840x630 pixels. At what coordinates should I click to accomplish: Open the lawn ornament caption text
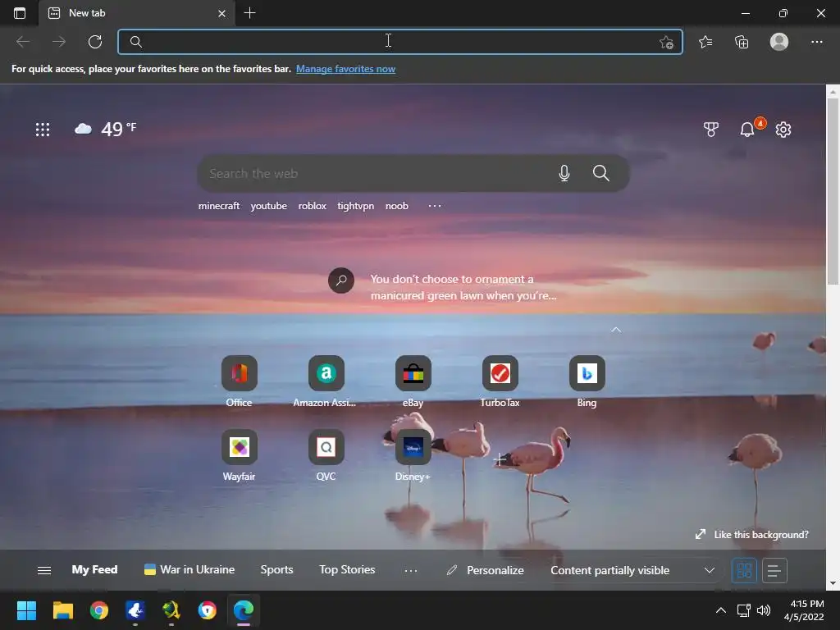coord(463,287)
